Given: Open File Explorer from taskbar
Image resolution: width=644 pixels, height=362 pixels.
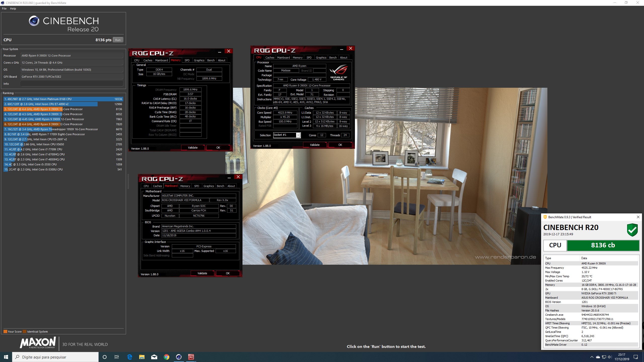Looking at the screenshot, I should pos(142,357).
